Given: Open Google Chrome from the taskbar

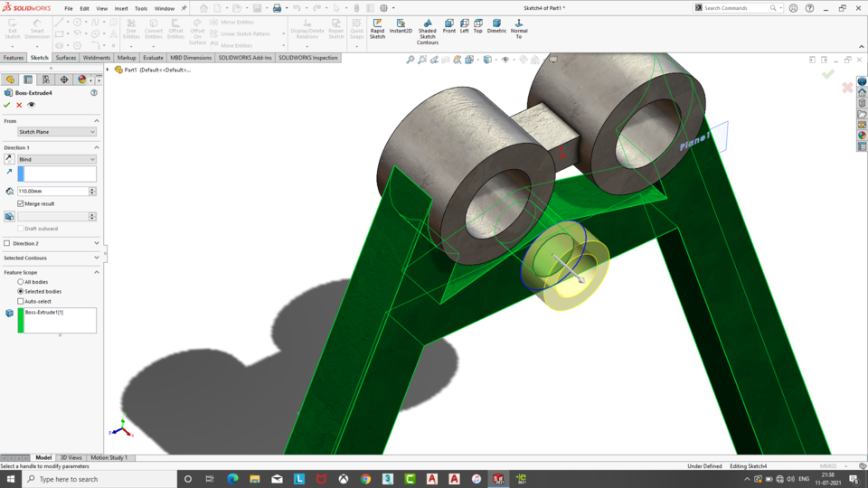Looking at the screenshot, I should pyautogui.click(x=365, y=479).
